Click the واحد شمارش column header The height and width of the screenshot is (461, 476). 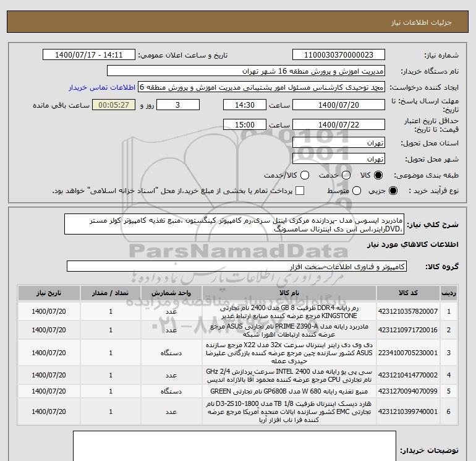click(171, 293)
